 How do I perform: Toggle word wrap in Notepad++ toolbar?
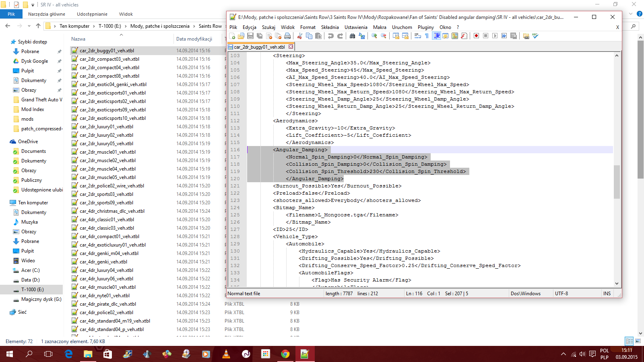[x=417, y=36]
